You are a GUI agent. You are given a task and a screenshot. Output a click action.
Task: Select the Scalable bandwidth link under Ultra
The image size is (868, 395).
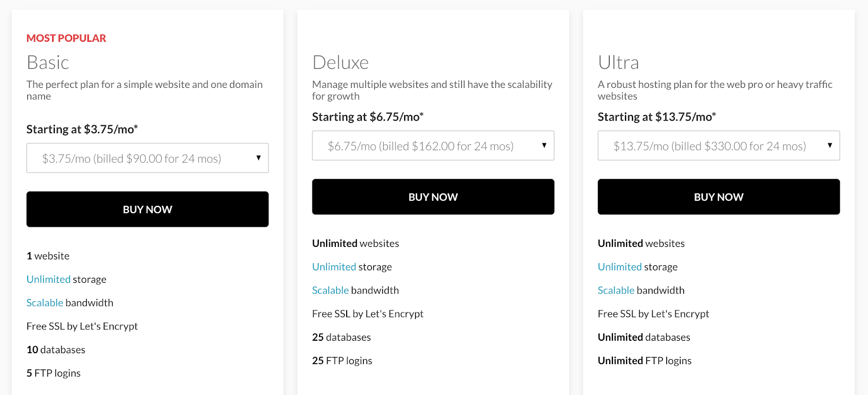tap(616, 290)
